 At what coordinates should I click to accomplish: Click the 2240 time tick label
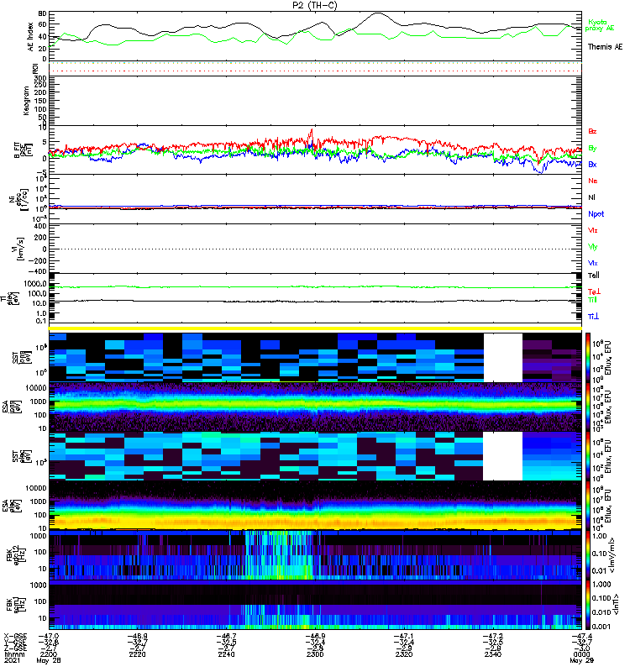click(x=226, y=654)
